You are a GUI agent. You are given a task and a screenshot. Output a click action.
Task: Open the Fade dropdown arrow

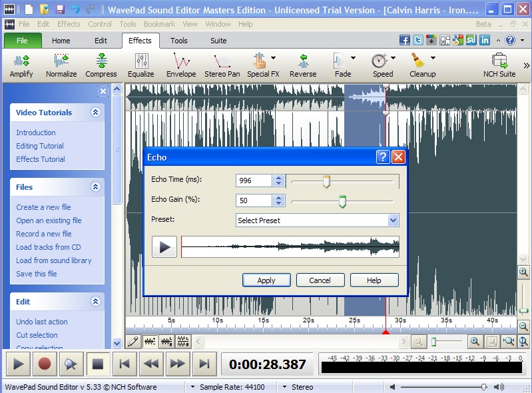tap(353, 58)
